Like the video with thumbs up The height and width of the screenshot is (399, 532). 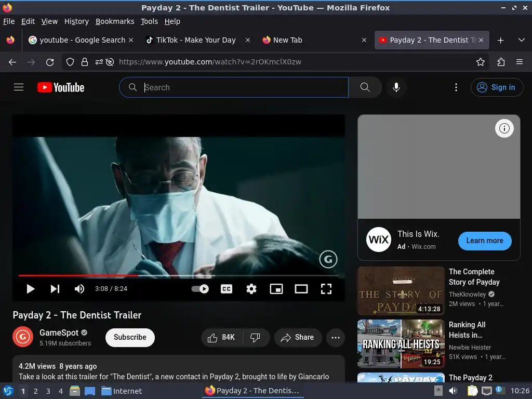point(221,337)
